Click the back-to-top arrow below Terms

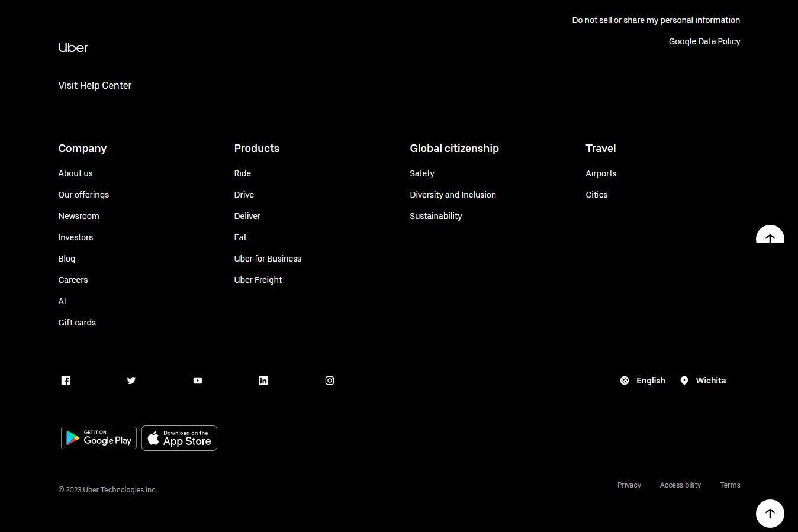pyautogui.click(x=770, y=514)
